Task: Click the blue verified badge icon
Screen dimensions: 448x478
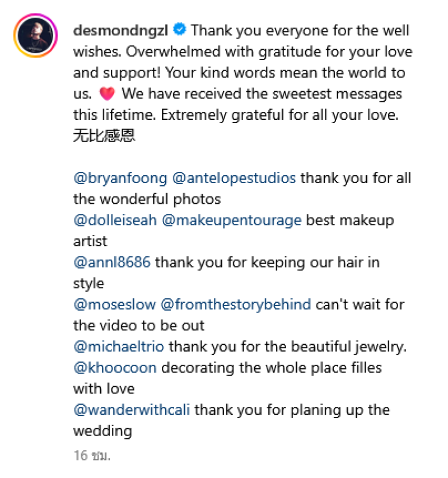Action: (180, 30)
